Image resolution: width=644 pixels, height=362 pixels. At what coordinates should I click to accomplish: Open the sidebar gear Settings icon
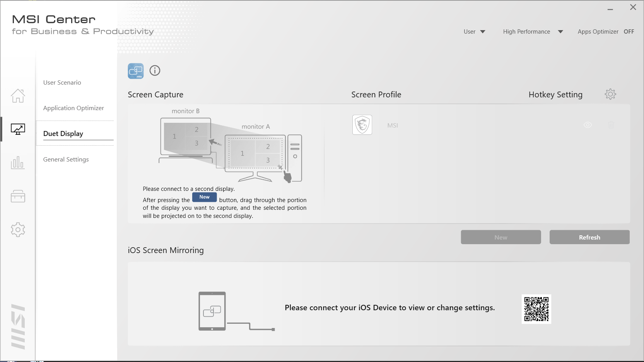click(x=18, y=230)
